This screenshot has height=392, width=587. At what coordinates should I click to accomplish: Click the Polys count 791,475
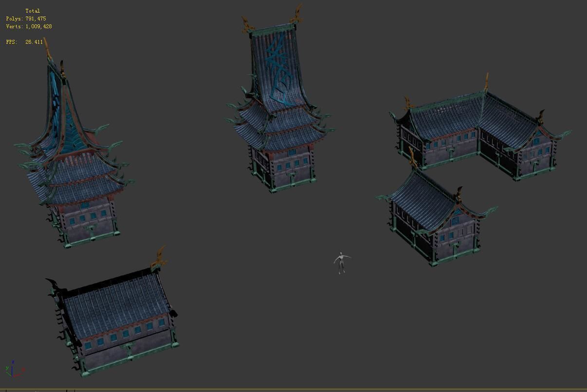(36, 18)
